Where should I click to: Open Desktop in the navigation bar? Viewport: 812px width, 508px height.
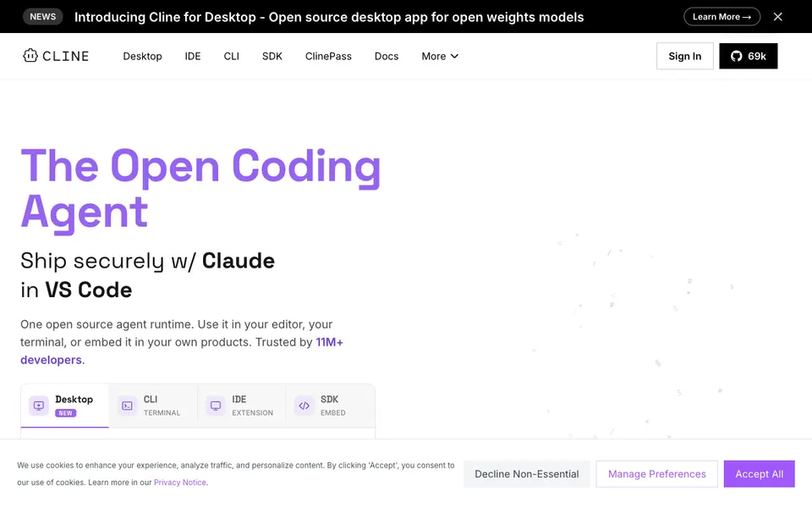click(142, 56)
